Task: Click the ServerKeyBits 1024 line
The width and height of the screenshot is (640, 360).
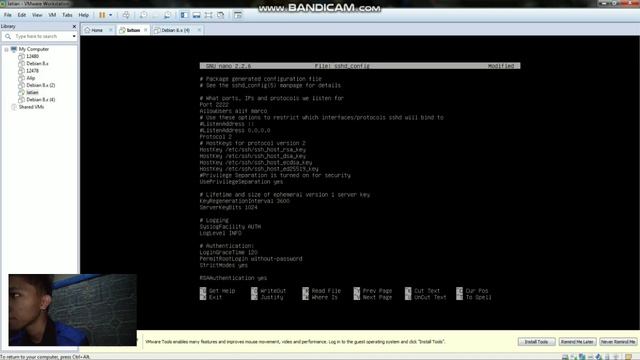Action: 229,207
